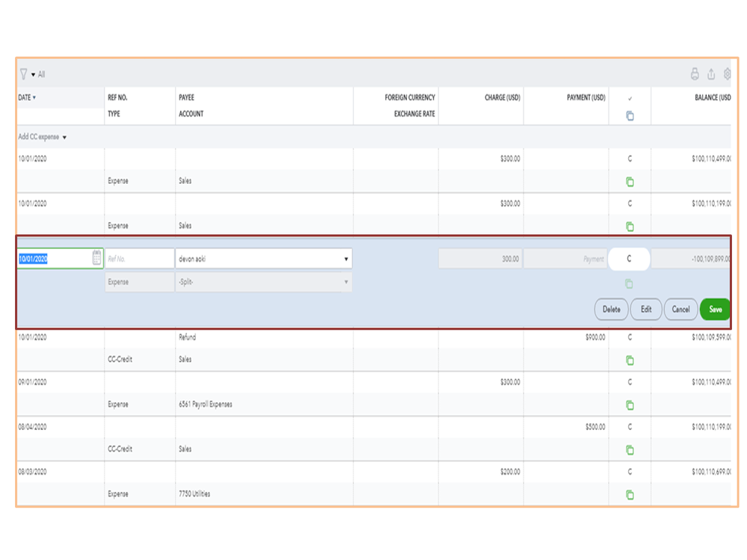
Task: Click the FOREIGN CURRENCY column header
Action: coord(410,97)
